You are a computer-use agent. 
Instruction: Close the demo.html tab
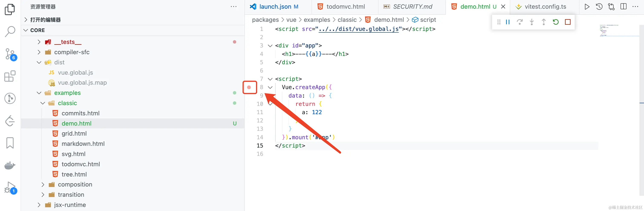point(503,7)
